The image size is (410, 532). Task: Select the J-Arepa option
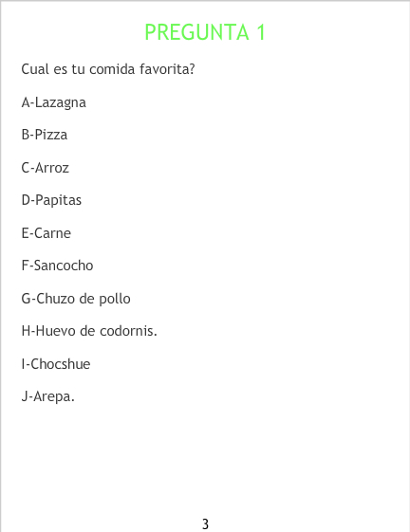click(48, 396)
